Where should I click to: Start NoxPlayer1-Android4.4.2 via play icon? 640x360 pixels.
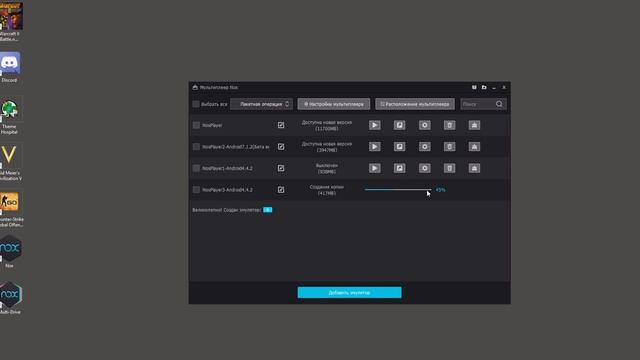coord(374,168)
